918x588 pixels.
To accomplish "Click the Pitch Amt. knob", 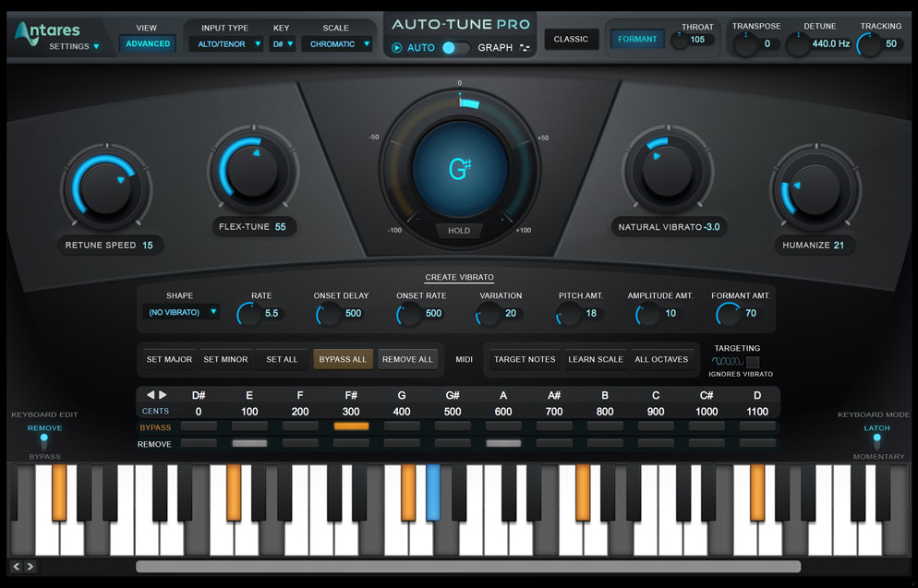I will 569,314.
